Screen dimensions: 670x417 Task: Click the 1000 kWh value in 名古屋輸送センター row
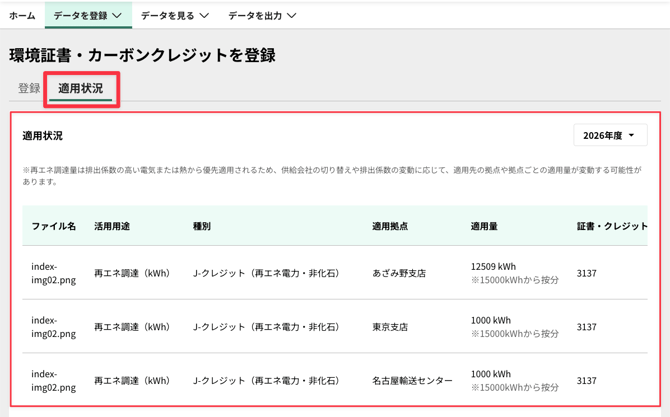click(x=491, y=374)
